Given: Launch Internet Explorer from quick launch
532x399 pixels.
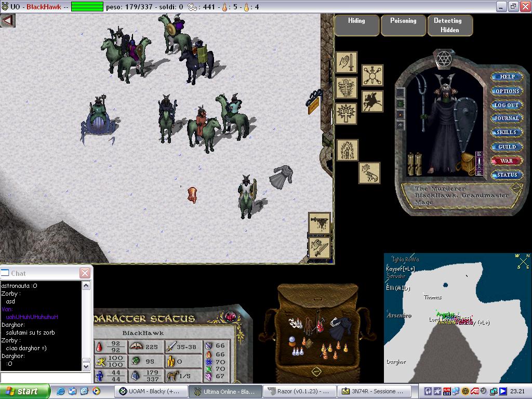Looking at the screenshot, I should [61, 391].
